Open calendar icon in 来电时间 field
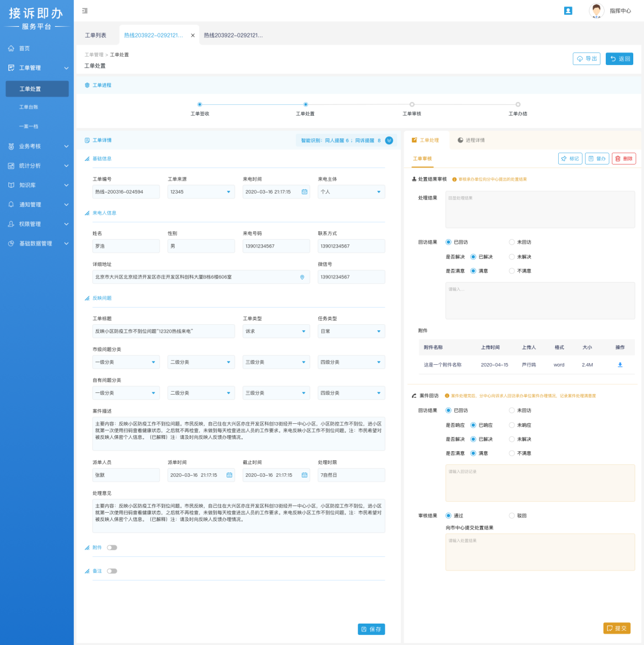Image resolution: width=644 pixels, height=645 pixels. pos(304,192)
